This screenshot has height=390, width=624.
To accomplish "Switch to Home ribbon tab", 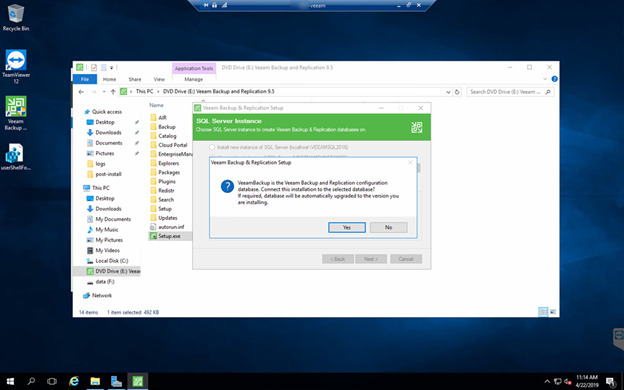I will pos(109,79).
